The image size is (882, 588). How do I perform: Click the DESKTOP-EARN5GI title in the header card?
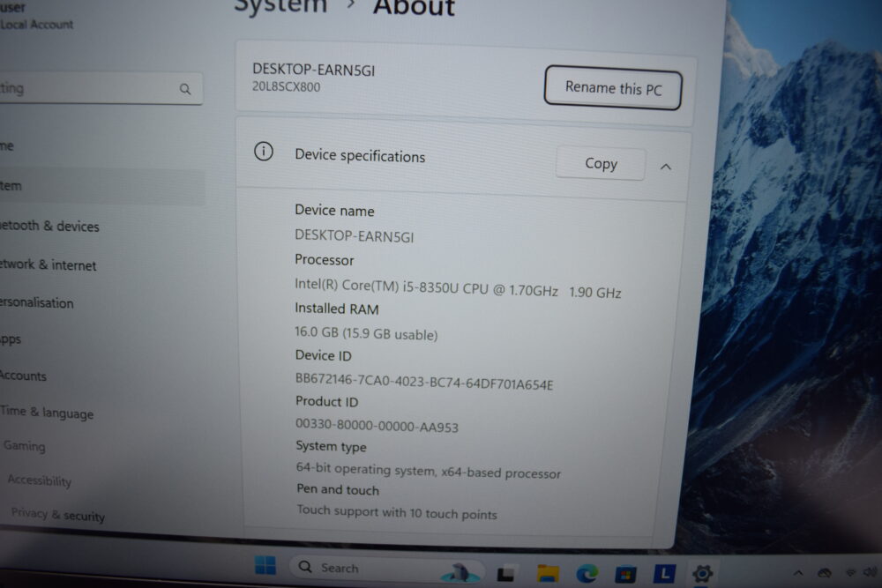click(313, 70)
